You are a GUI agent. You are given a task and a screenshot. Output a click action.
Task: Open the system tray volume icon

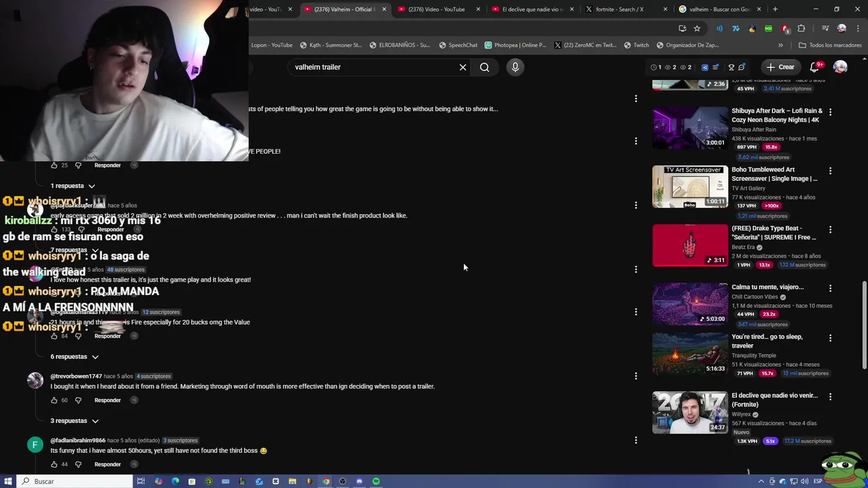point(804,481)
